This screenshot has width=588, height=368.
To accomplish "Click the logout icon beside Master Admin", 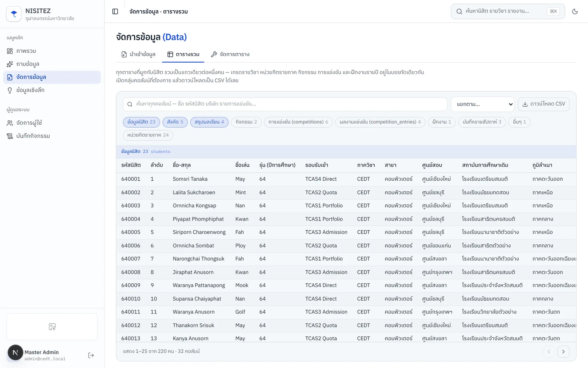I will coord(91,355).
